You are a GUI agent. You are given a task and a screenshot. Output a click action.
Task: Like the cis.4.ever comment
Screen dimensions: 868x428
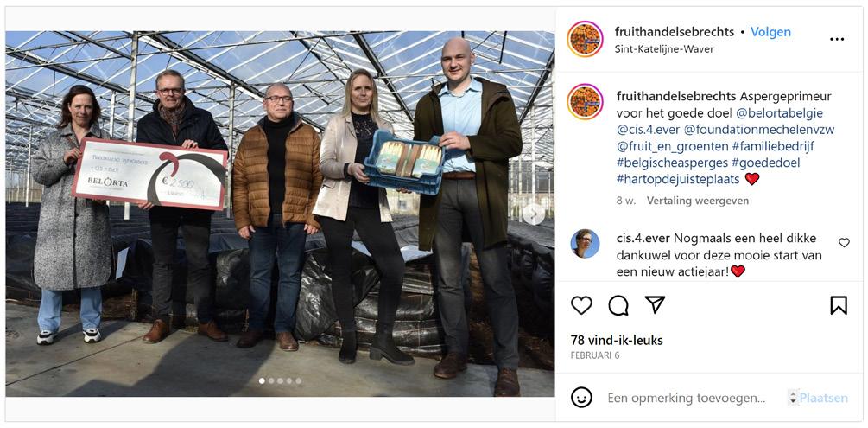click(x=844, y=242)
